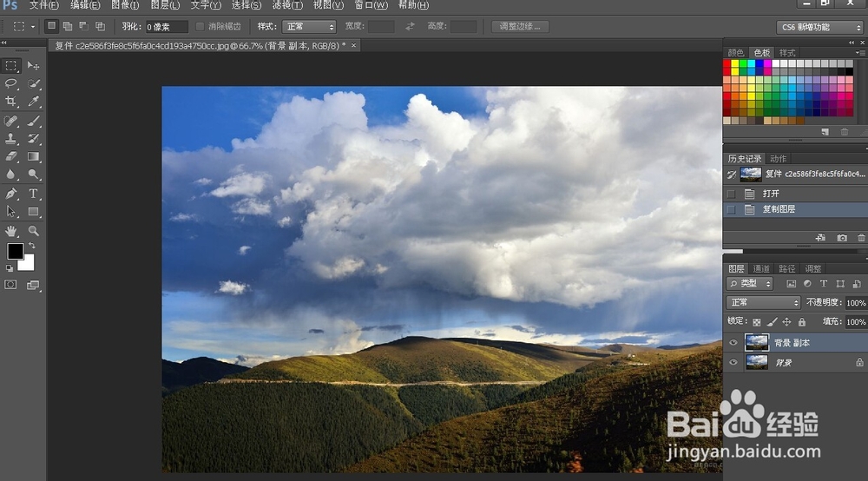Select the Move tool
This screenshot has width=868, height=481.
pos(33,66)
